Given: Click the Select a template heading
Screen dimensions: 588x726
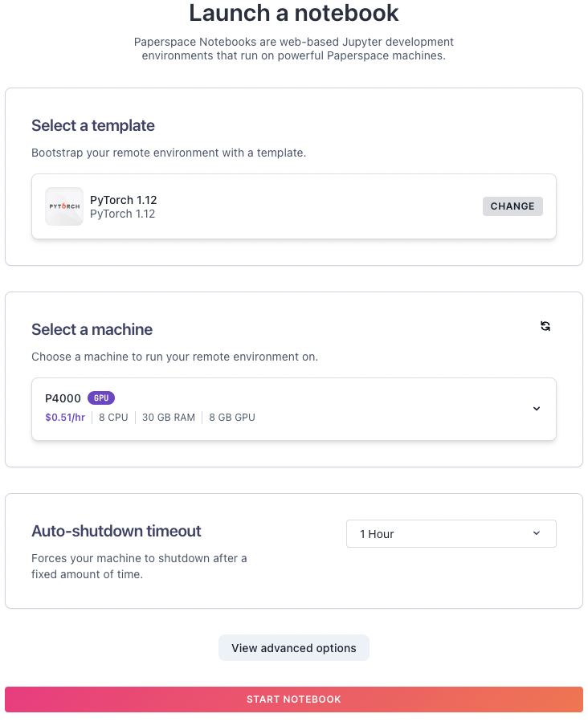Looking at the screenshot, I should pos(92,126).
